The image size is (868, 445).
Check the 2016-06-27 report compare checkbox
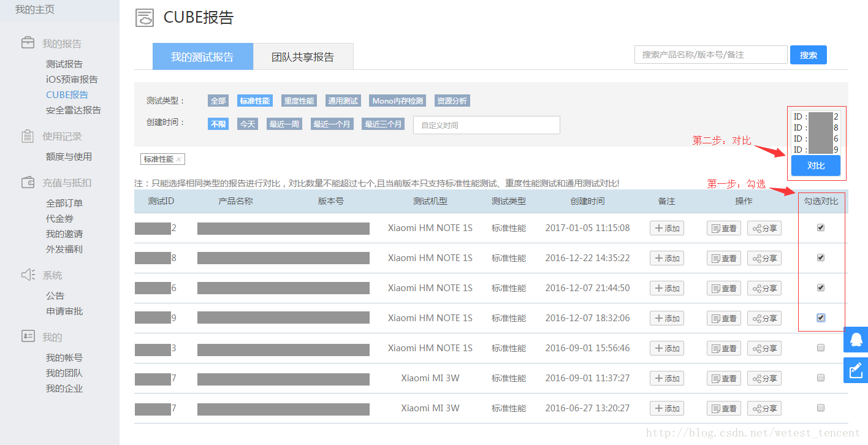tap(821, 408)
